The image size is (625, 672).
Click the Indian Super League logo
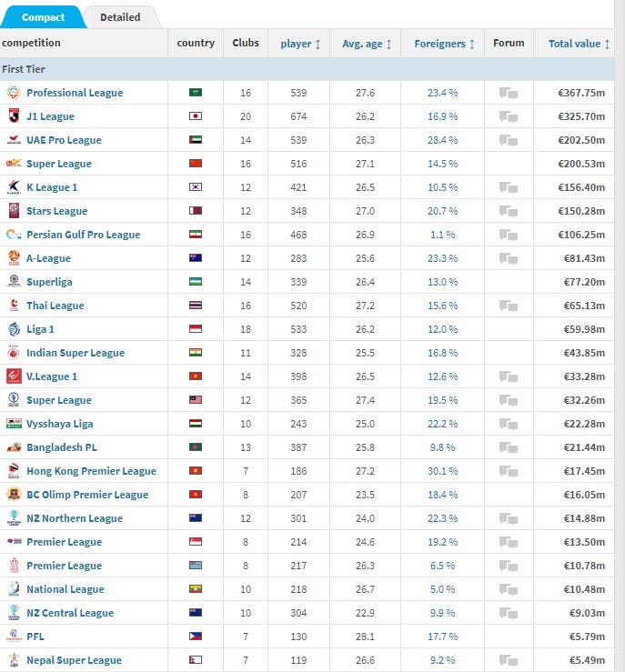pyautogui.click(x=14, y=353)
